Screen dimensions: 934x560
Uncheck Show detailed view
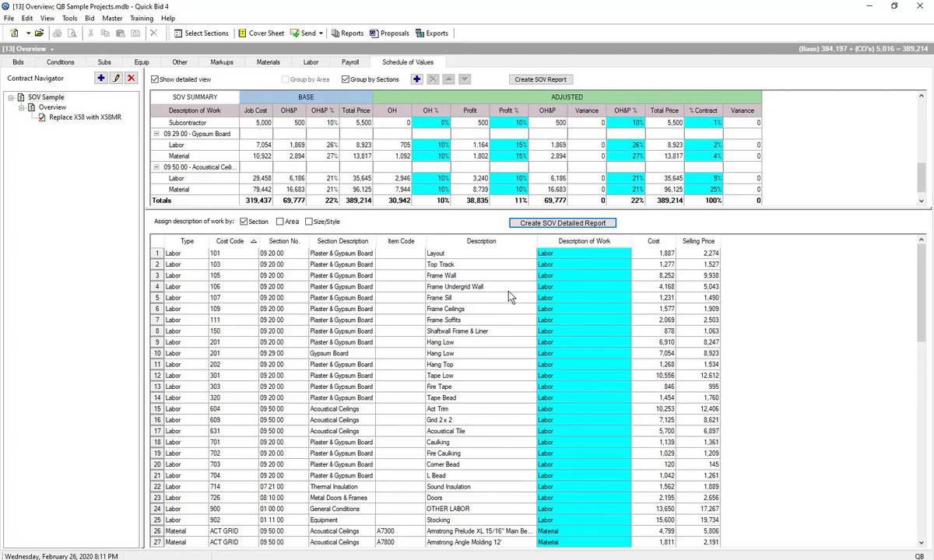[x=155, y=79]
